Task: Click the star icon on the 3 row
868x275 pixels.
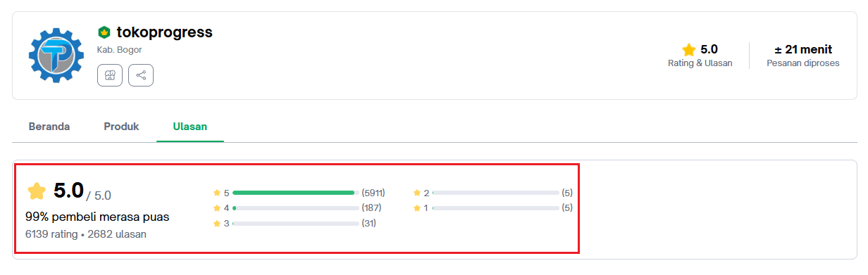Action: 217,224
